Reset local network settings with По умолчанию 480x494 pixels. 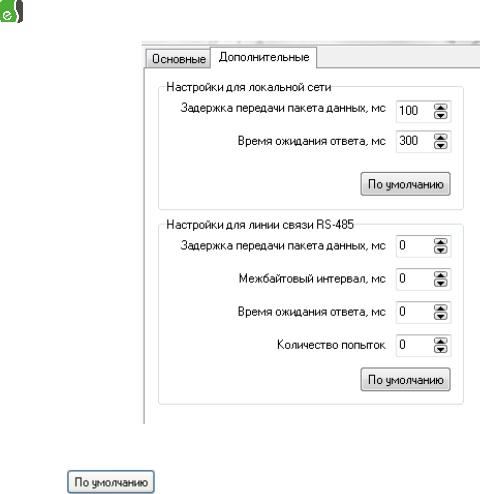(405, 184)
